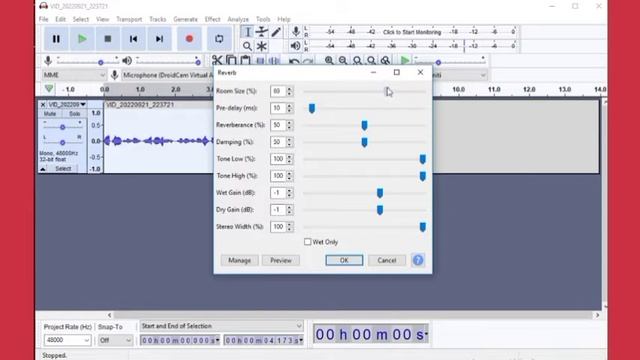Toggle the track Mute button
The width and height of the screenshot is (640, 360).
tap(50, 113)
